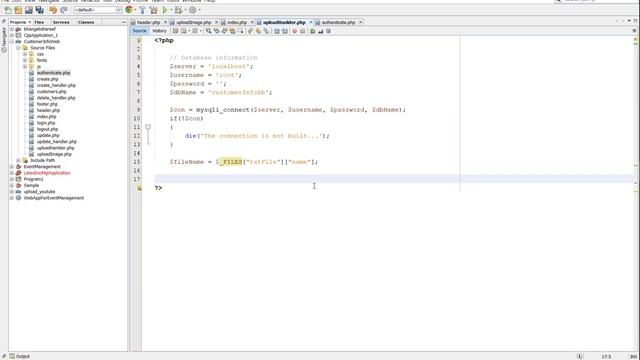Click the red Start Macro Recording icon
Viewport: 640px width, 360px height.
(x=294, y=31)
